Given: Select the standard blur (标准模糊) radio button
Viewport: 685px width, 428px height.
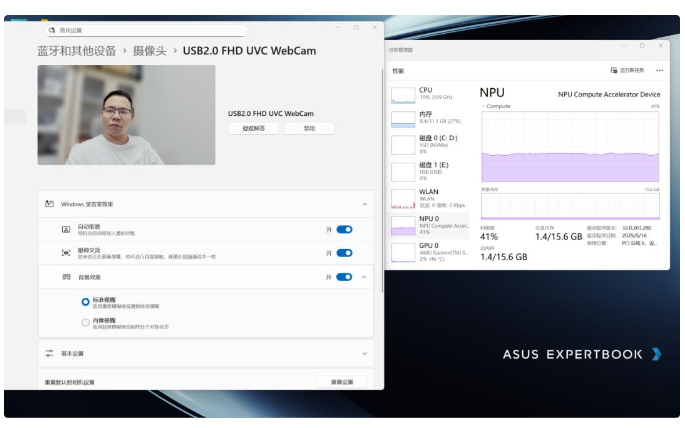Looking at the screenshot, I should [85, 302].
